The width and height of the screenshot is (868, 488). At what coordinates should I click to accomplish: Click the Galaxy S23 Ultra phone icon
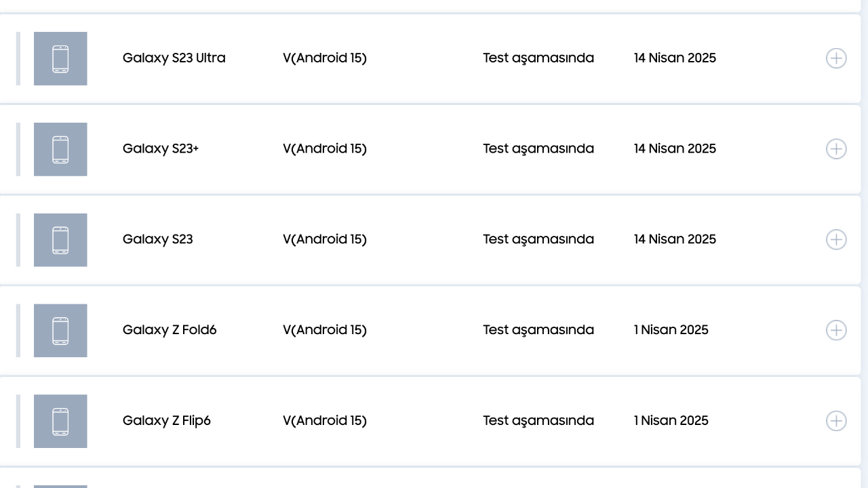(60, 58)
